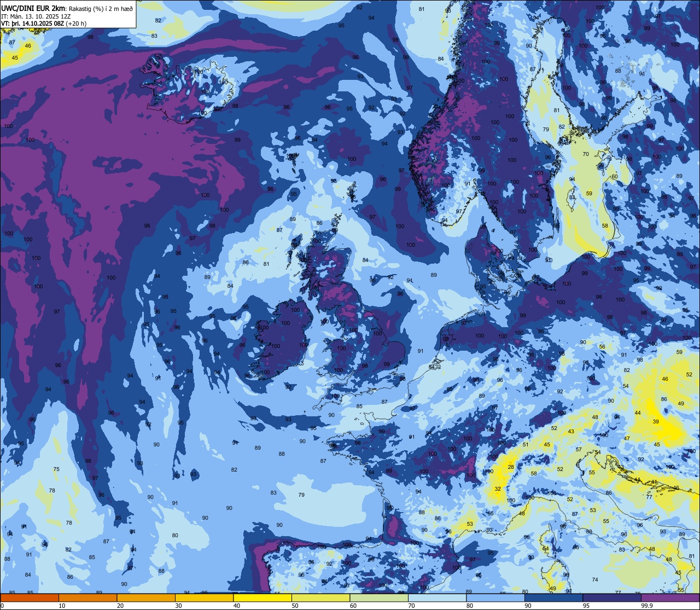This screenshot has width=700, height=610.
Task: Click the 'Rakastig (%) í 2 m hæð' parameter label
Action: [101, 8]
